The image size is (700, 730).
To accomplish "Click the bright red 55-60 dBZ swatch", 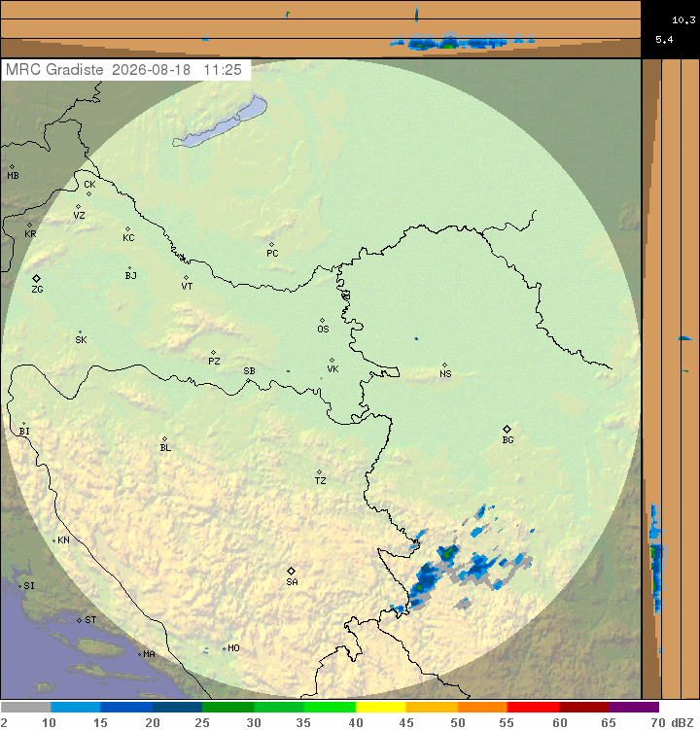I will pyautogui.click(x=533, y=708).
